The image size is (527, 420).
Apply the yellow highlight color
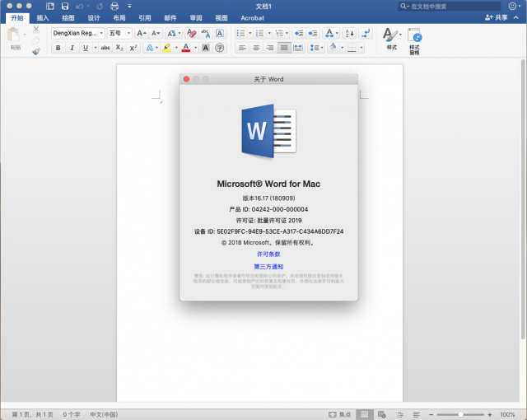(x=166, y=48)
